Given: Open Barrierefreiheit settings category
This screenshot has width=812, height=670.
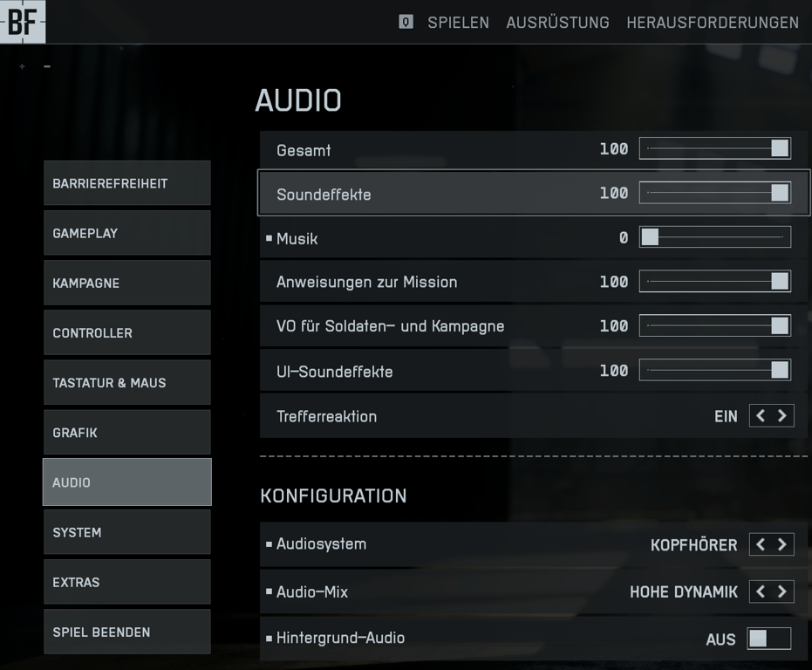Looking at the screenshot, I should [x=126, y=183].
